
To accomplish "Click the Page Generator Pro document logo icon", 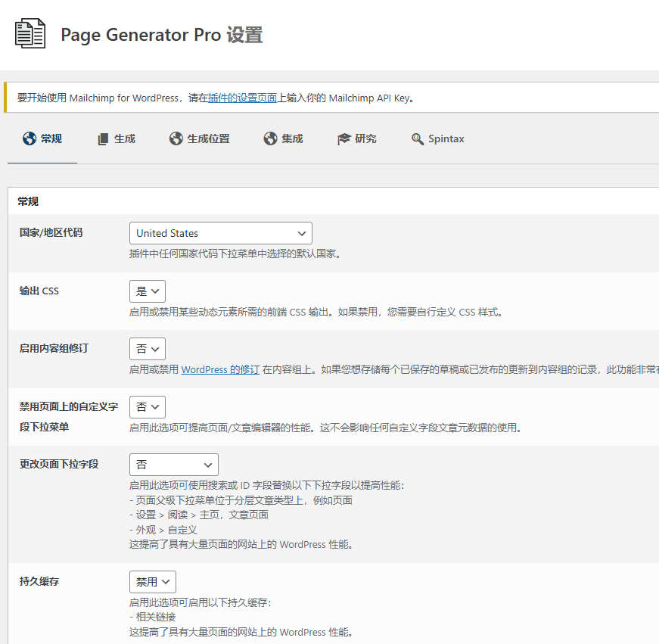I will [30, 33].
